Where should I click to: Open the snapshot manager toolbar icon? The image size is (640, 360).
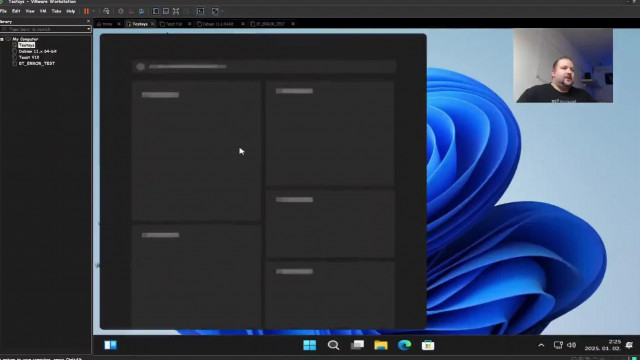141,11
